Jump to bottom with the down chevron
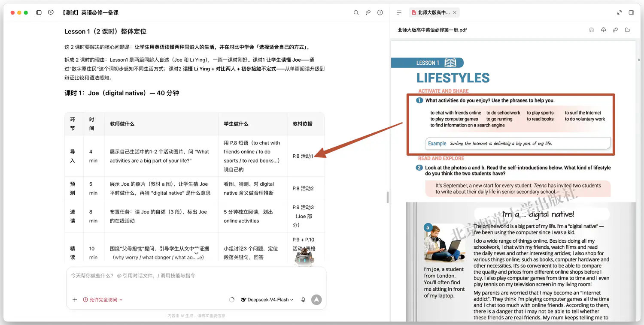 [196, 253]
